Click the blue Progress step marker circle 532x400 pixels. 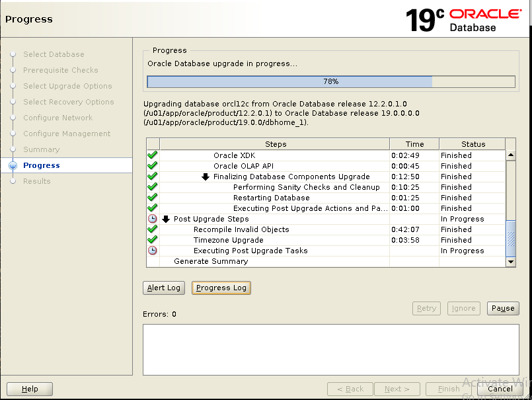pyautogui.click(x=13, y=165)
